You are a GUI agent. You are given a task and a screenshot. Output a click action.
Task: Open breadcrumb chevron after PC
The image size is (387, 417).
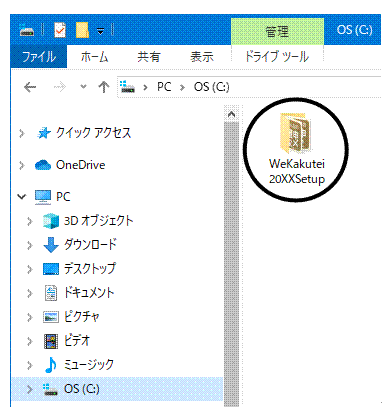(182, 87)
